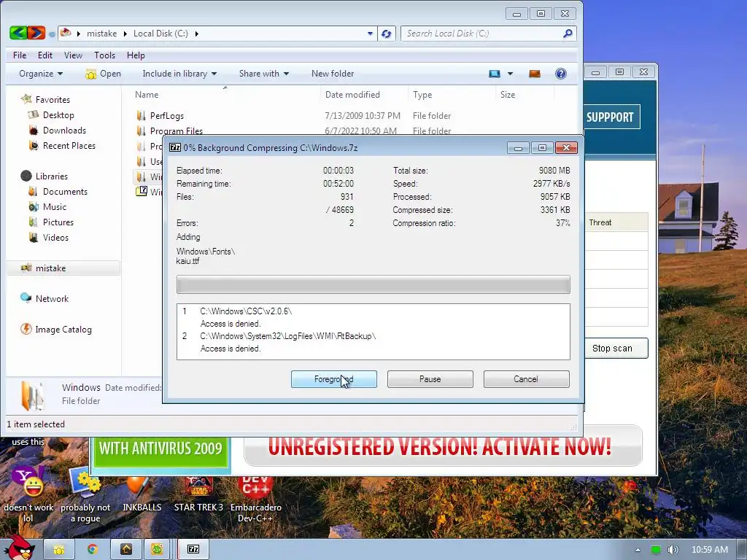Toggle the preview pane icon

click(x=535, y=74)
